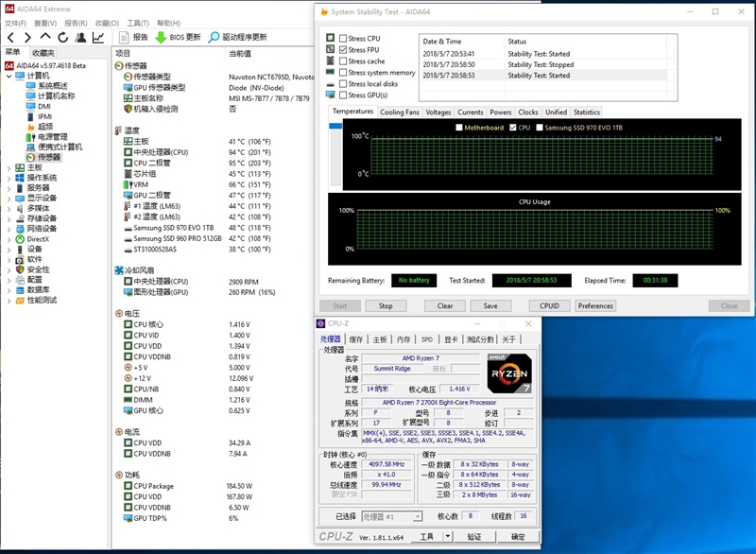
Task: Enable the Stress system memory checkbox
Action: (x=343, y=73)
